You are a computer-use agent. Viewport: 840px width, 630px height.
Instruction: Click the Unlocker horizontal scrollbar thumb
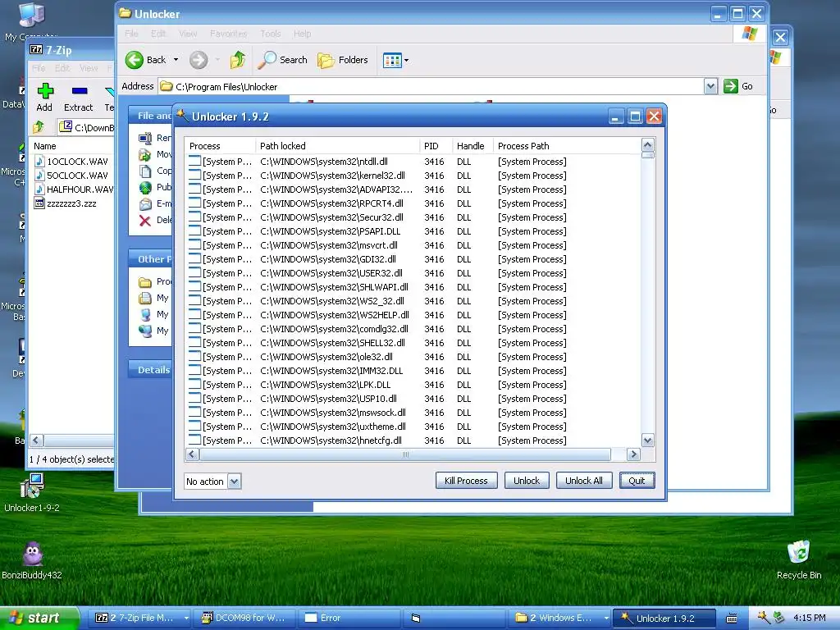pos(405,454)
